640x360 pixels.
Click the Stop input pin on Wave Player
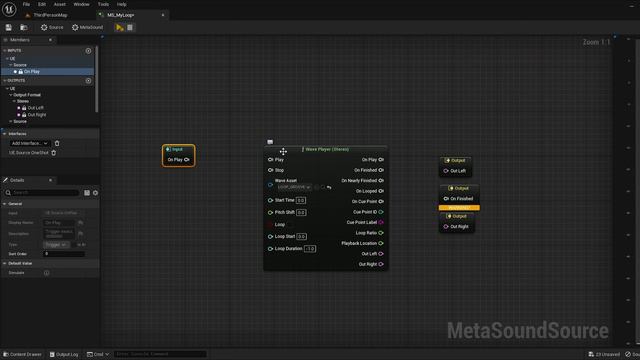(270, 170)
